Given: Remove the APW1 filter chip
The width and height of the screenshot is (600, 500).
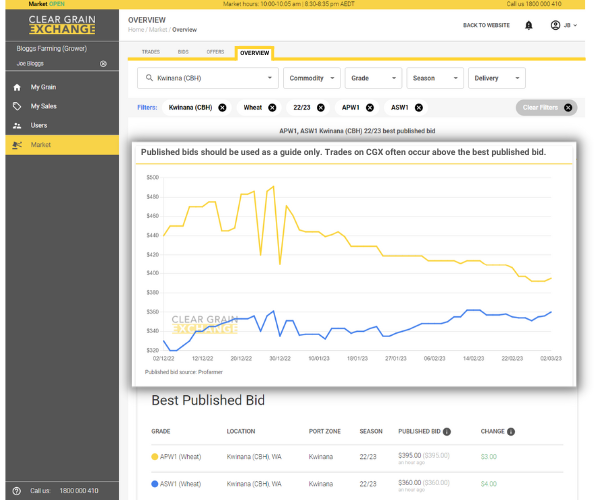Looking at the screenshot, I should coord(370,107).
